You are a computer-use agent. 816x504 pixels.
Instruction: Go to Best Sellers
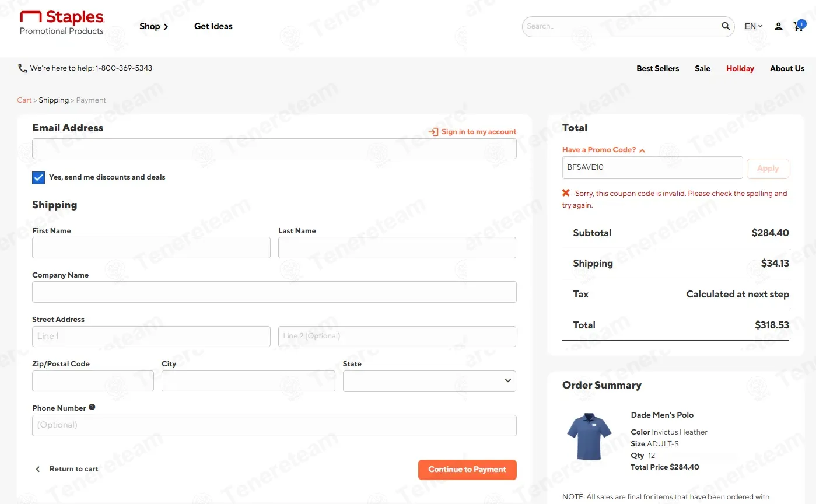click(657, 68)
